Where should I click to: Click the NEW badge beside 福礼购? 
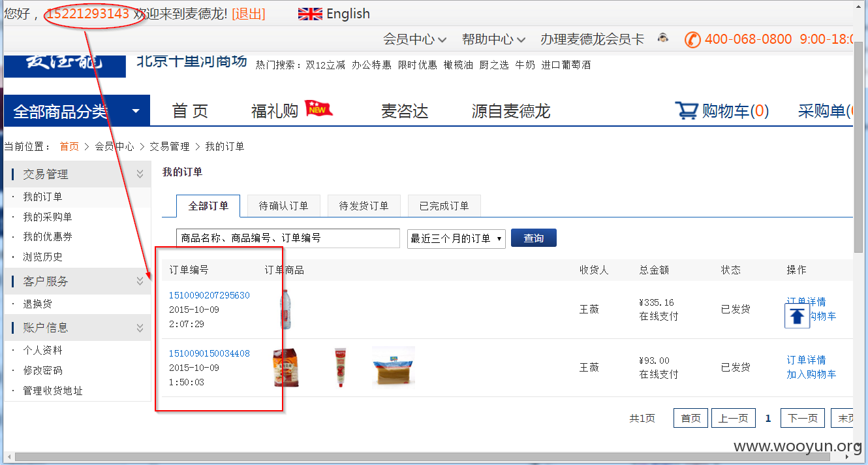tap(319, 108)
